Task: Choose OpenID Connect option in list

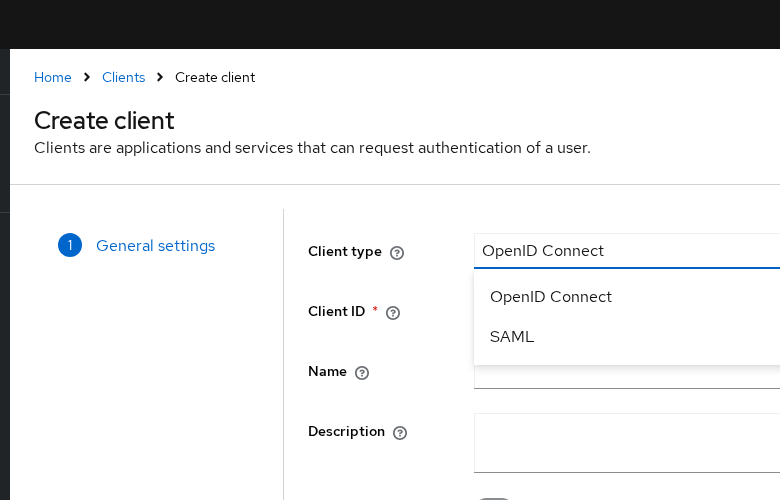Action: pos(627,297)
